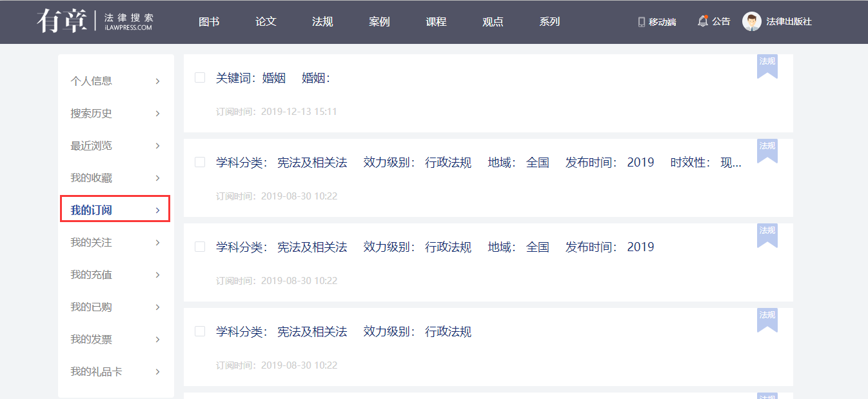868x399 pixels.
Task: Expand the 搜索历史 chevron arrow
Action: coord(157,114)
